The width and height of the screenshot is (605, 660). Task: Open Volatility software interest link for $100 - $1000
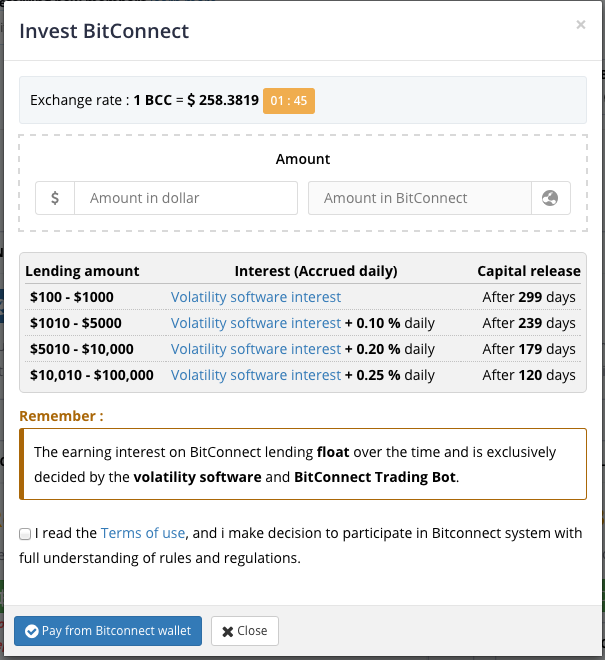coord(256,297)
